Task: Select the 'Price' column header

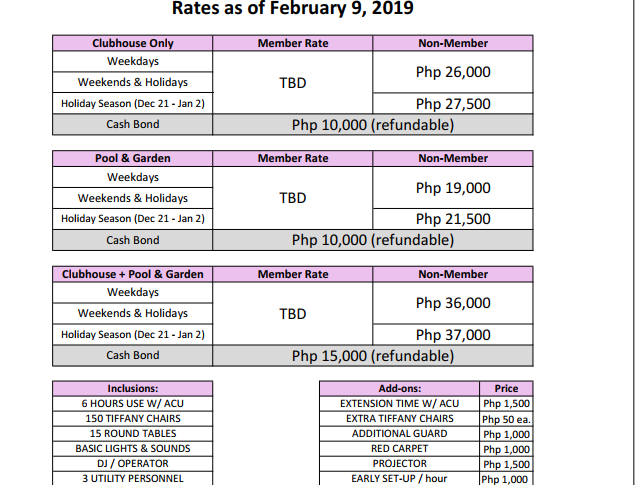Action: (x=507, y=388)
